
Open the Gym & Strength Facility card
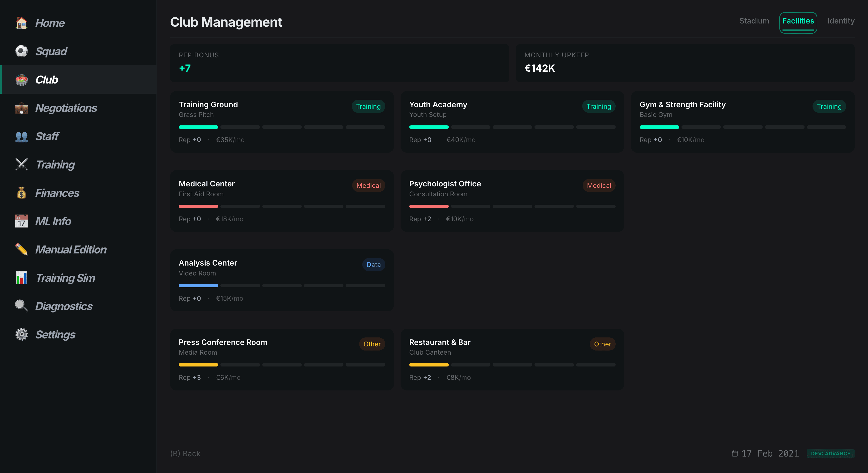(743, 122)
